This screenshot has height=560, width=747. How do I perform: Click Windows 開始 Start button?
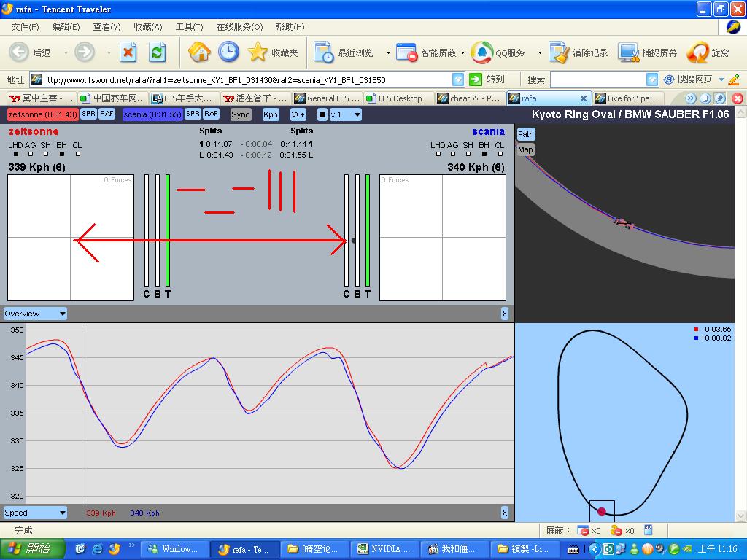(x=32, y=549)
